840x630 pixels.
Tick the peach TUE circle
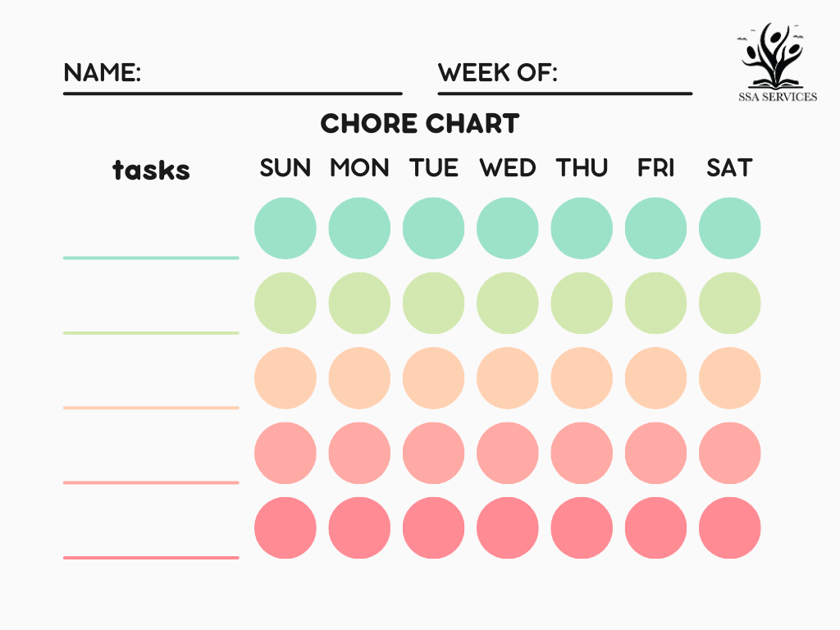pyautogui.click(x=434, y=378)
